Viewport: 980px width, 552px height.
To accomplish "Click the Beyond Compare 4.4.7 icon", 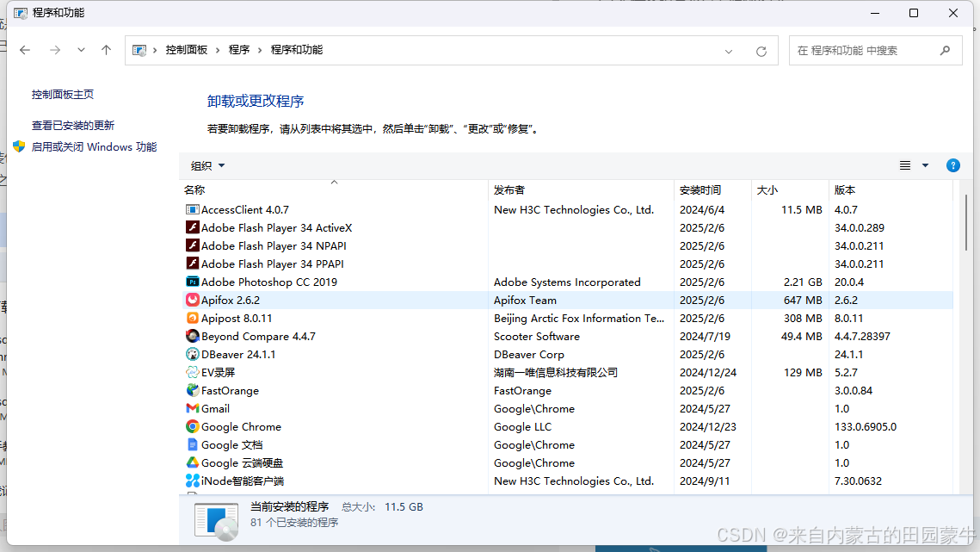I will click(193, 336).
